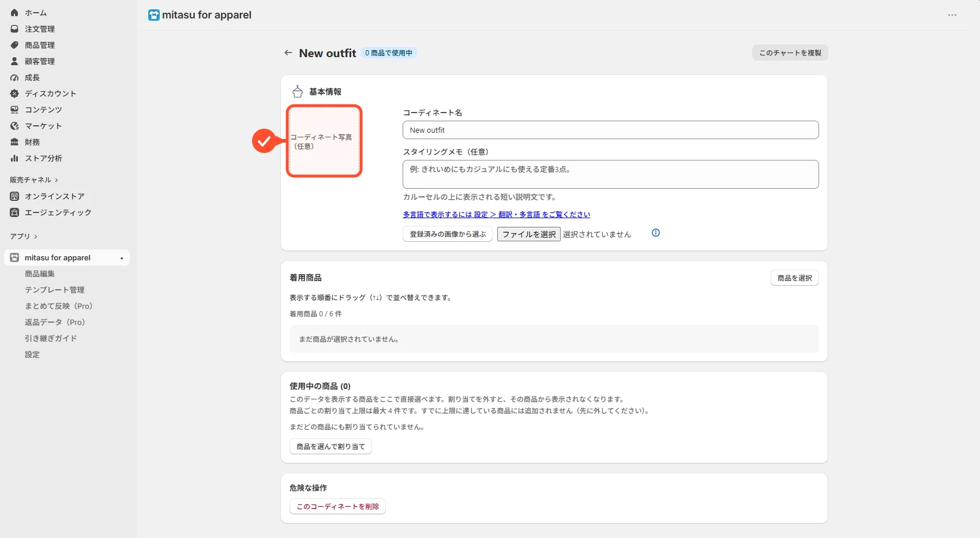Click このコーディネートを削除 button
Screen dimensions: 980x538
pos(337,506)
